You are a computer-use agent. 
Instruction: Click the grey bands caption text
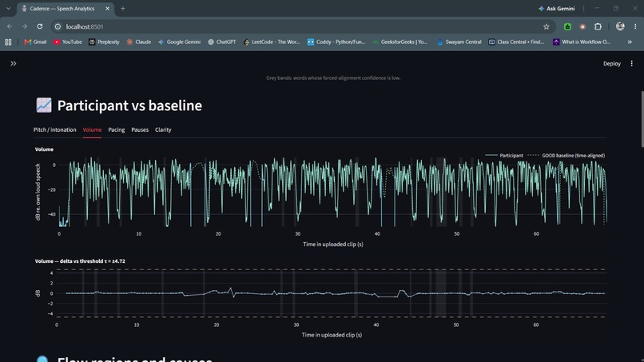[x=333, y=78]
